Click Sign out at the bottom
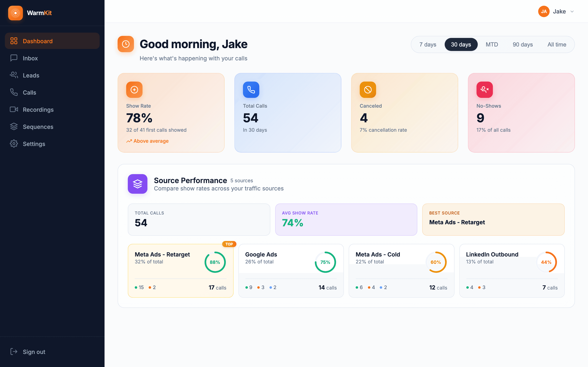Screen dimensions: 588x367 click(x=34, y=352)
